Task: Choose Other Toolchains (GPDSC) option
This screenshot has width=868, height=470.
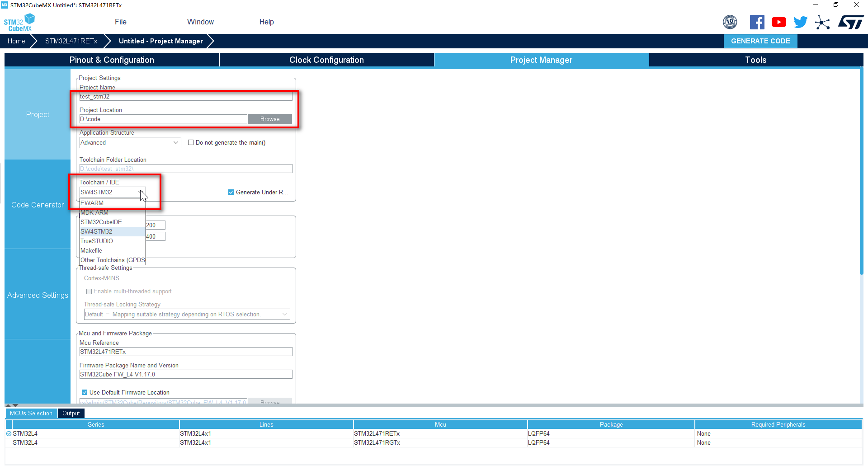Action: point(113,260)
